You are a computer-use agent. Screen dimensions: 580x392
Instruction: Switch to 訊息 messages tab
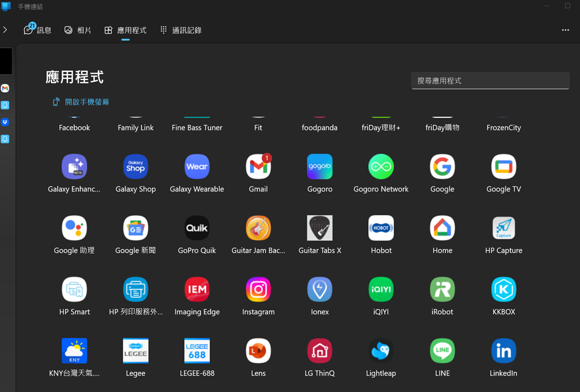[x=37, y=30]
